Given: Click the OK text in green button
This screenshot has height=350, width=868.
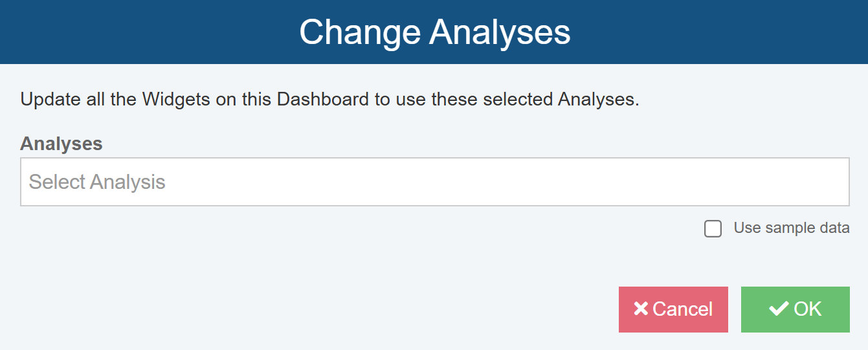Looking at the screenshot, I should pos(808,309).
